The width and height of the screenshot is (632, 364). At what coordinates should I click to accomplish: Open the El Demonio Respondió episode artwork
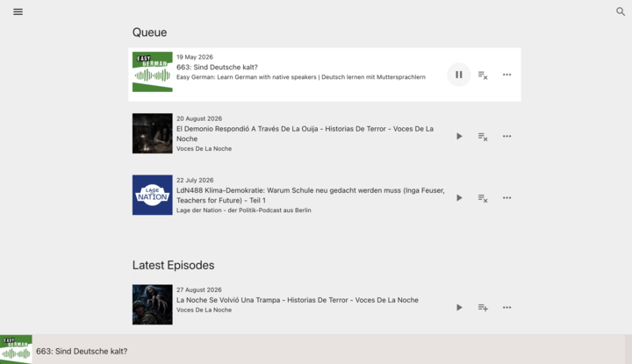coord(153,133)
